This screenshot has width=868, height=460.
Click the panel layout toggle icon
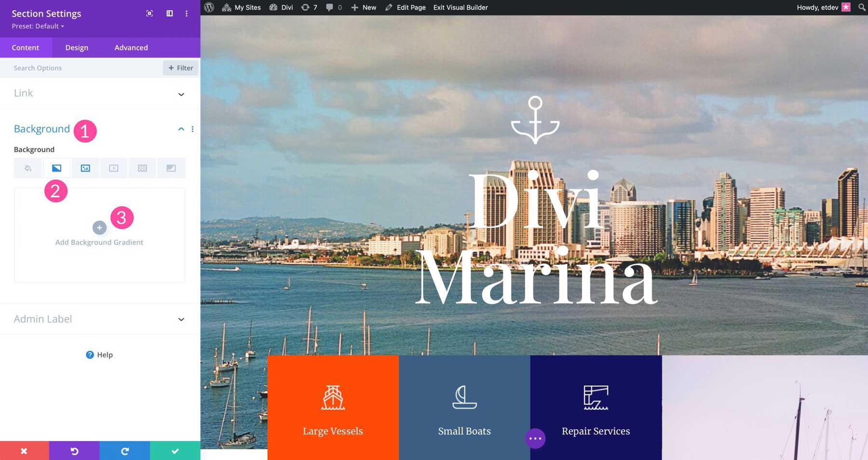tap(169, 14)
